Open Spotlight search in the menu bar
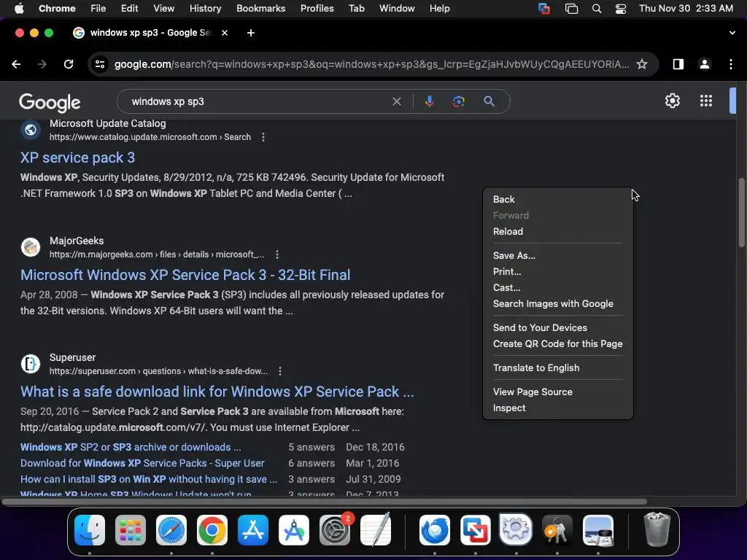 coord(597,9)
